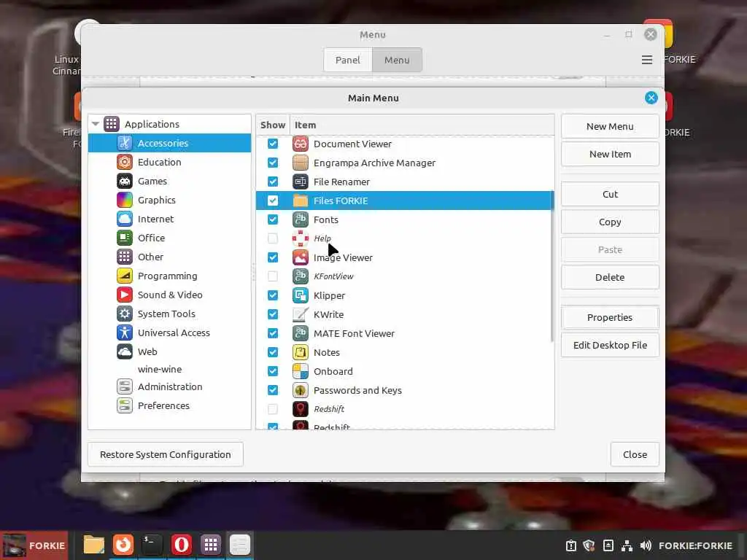Select the Games category icon

tap(124, 181)
